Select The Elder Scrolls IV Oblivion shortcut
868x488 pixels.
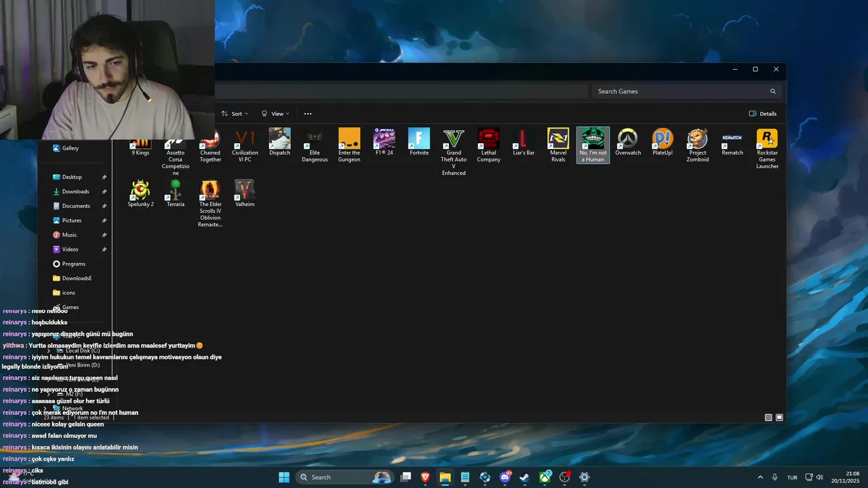(x=210, y=204)
